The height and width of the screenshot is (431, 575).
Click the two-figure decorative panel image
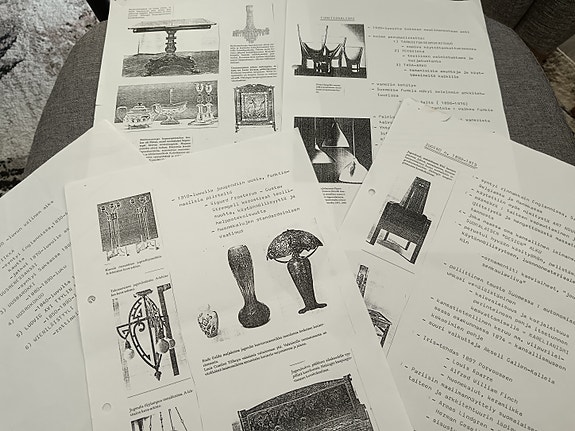coord(128,223)
